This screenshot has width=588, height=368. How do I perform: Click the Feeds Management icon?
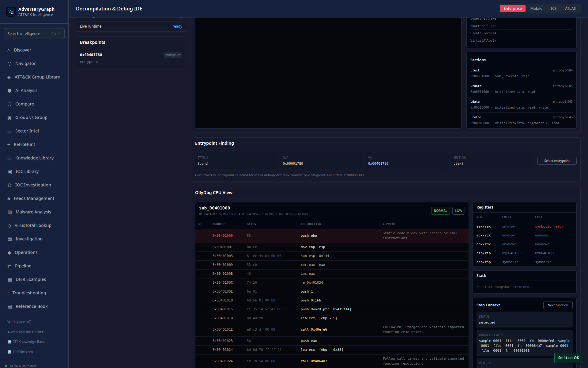tap(9, 199)
